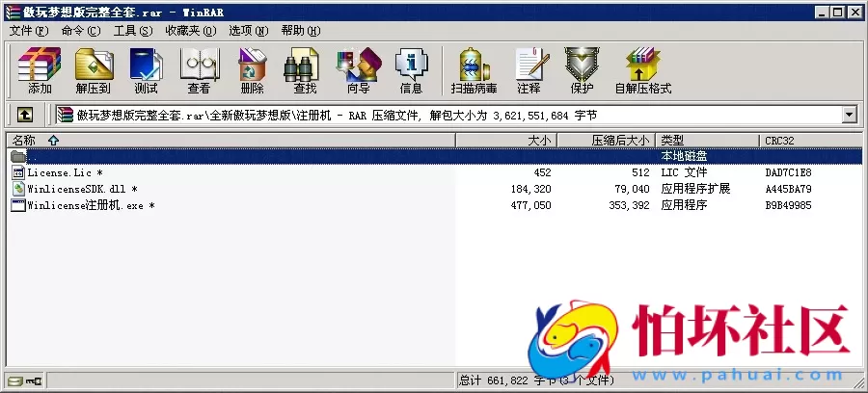Sort by 类型 column header

click(707, 141)
